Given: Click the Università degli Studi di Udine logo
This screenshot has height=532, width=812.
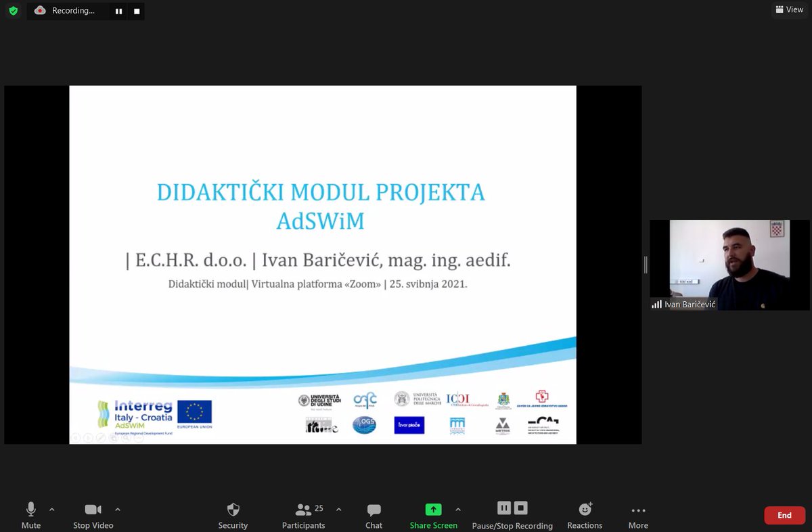Looking at the screenshot, I should click(x=319, y=401).
